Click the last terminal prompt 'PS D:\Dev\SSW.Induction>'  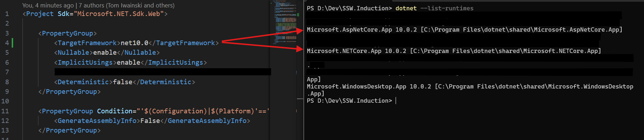coord(349,101)
